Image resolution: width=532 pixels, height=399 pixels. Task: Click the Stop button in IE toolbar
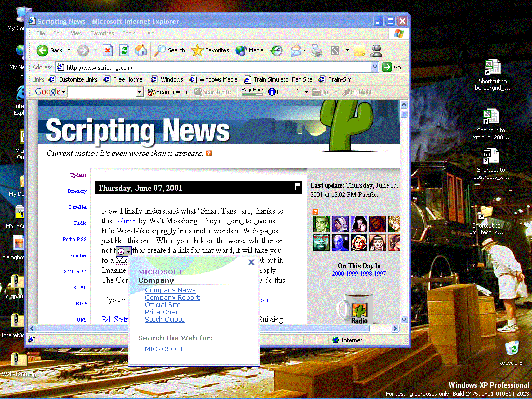108,50
